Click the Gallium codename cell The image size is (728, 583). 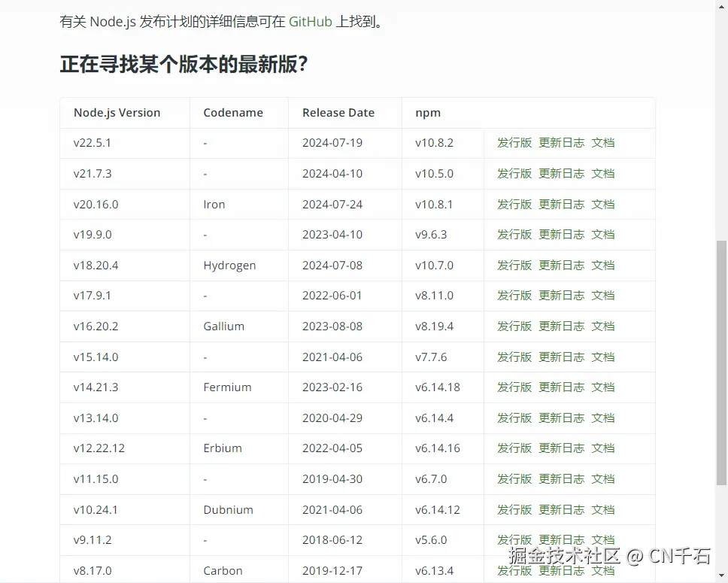tap(238, 326)
